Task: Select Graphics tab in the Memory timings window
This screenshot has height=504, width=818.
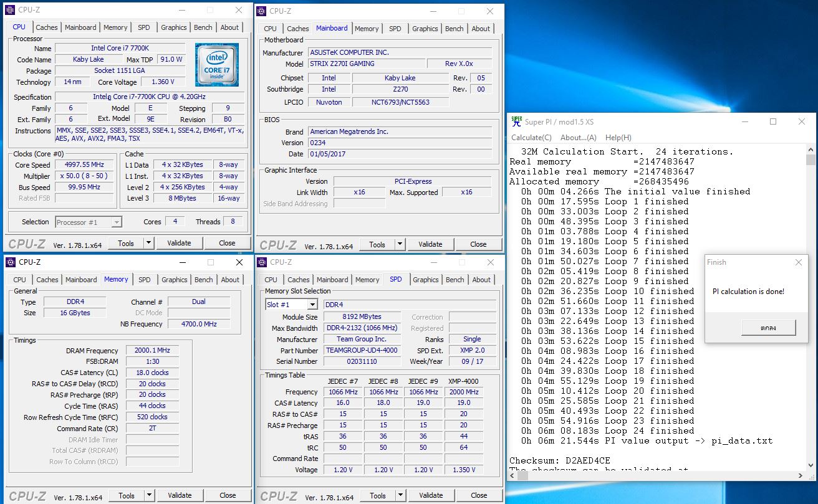Action: coord(175,280)
